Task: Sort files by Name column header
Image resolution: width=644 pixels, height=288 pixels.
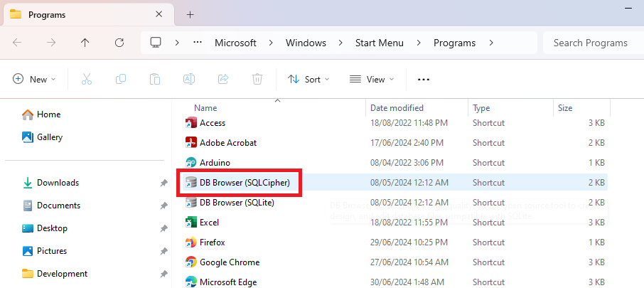Action: coord(205,108)
